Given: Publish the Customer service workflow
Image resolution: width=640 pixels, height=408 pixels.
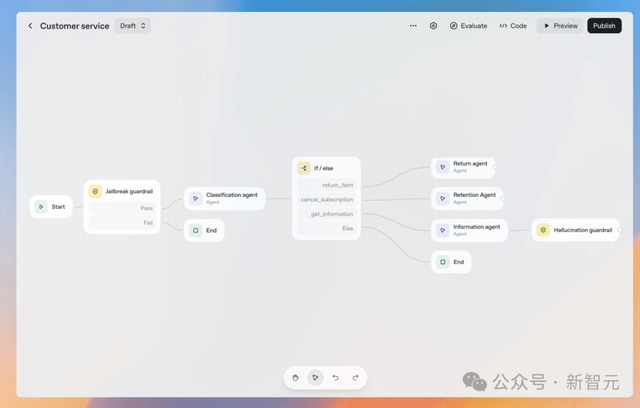Looking at the screenshot, I should point(604,26).
